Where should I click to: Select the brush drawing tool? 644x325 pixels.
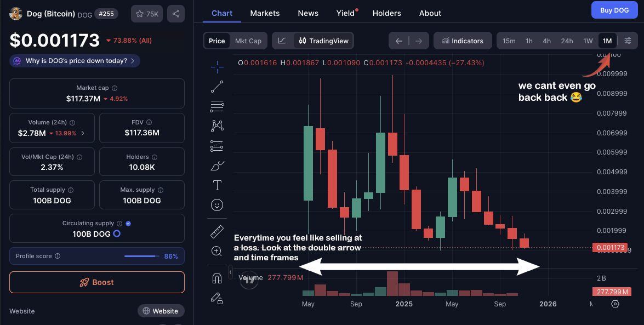(217, 166)
